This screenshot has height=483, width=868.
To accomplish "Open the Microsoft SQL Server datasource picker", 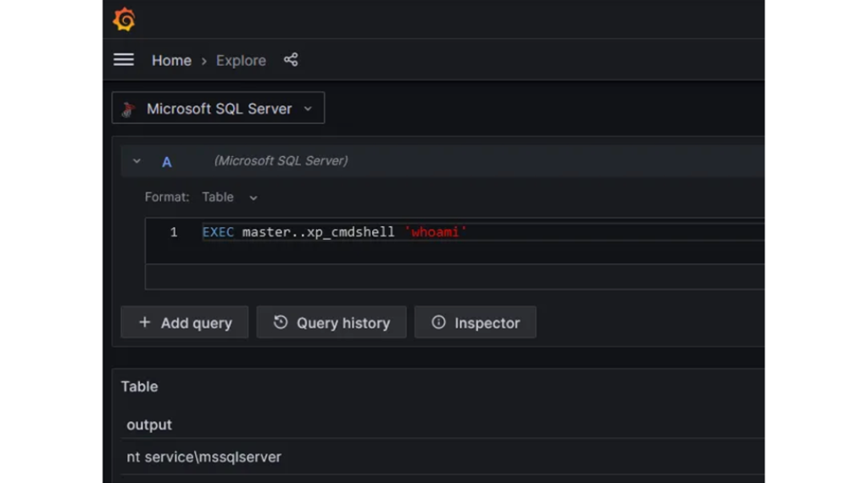I will click(218, 108).
